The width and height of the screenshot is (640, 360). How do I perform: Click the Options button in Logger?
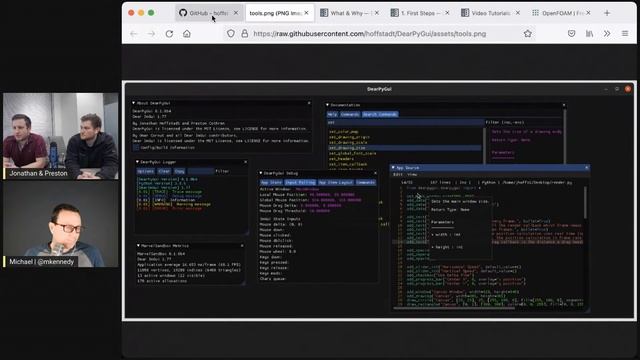click(146, 171)
